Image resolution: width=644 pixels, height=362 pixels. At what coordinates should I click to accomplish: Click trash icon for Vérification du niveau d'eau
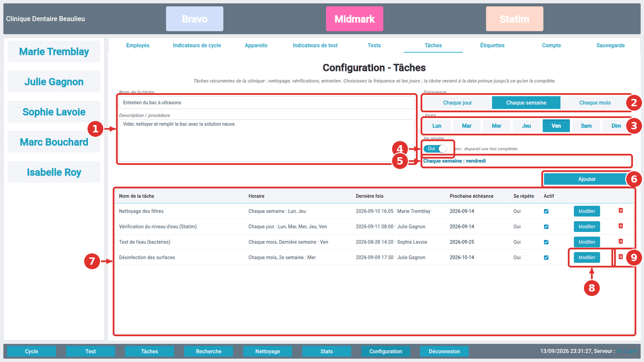coord(620,226)
